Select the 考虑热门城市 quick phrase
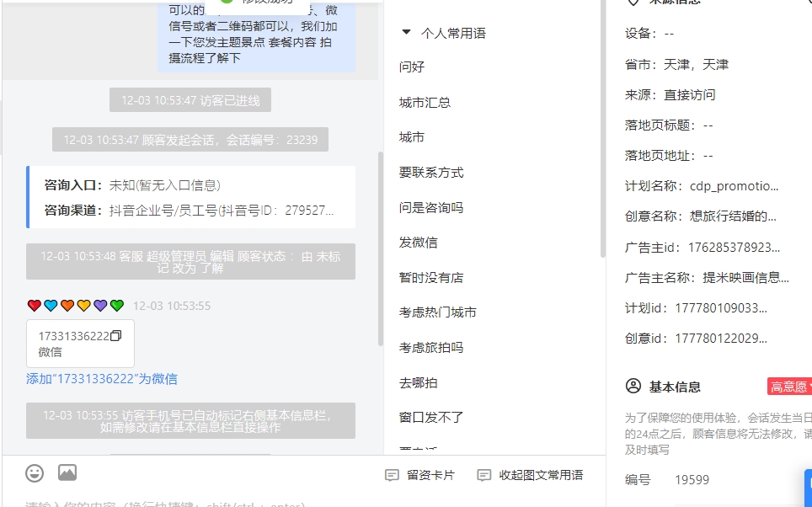 pyautogui.click(x=438, y=312)
